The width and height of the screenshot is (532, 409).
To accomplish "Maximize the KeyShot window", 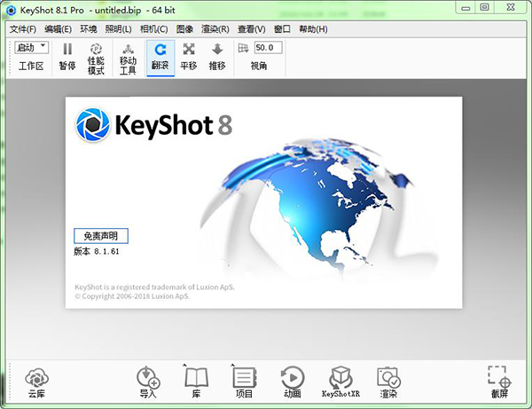I will pyautogui.click(x=484, y=7).
